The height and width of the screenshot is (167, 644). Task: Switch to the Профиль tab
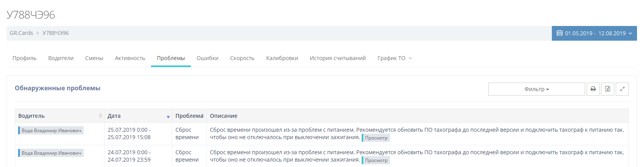tap(24, 58)
